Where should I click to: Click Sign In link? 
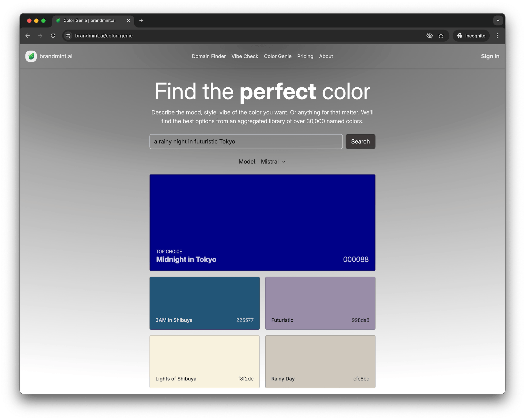pyautogui.click(x=490, y=56)
